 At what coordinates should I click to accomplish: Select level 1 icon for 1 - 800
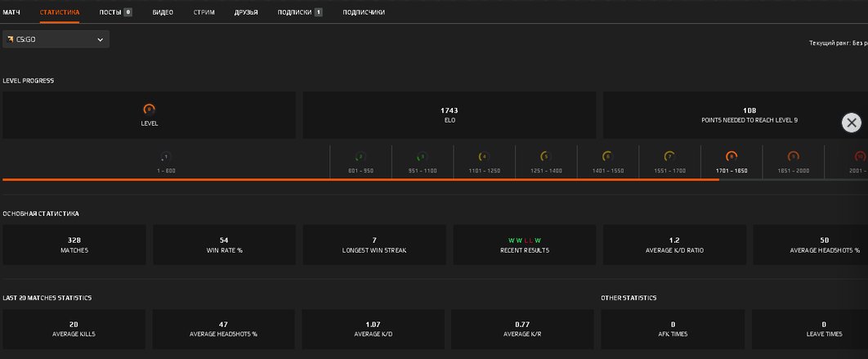166,157
